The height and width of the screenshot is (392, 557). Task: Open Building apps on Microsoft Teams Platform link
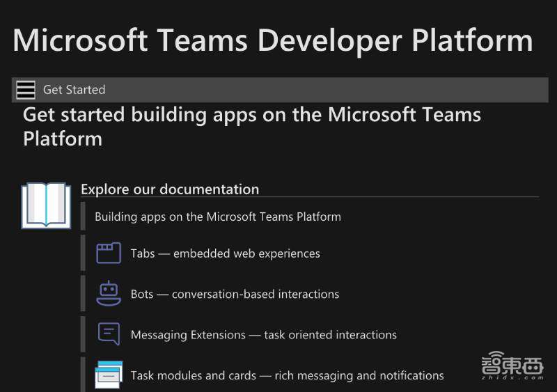217,217
